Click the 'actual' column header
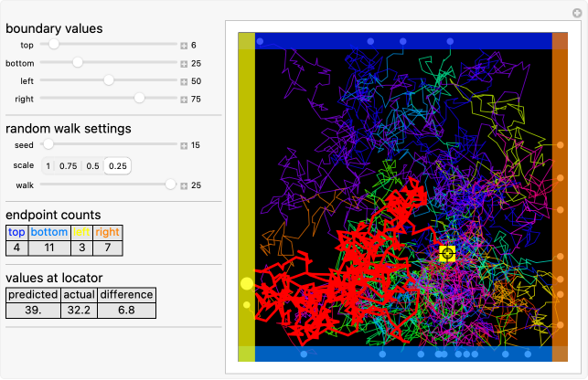 (80, 295)
